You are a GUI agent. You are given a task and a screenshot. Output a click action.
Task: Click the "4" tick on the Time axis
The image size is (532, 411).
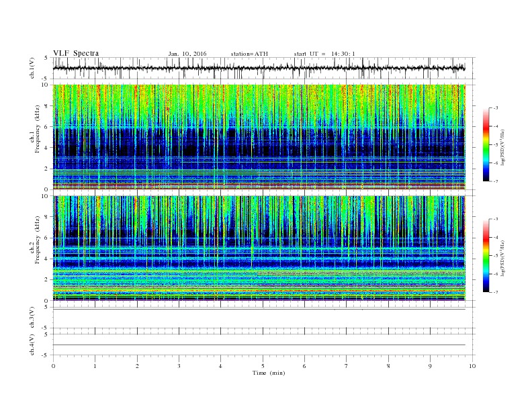tap(220, 366)
